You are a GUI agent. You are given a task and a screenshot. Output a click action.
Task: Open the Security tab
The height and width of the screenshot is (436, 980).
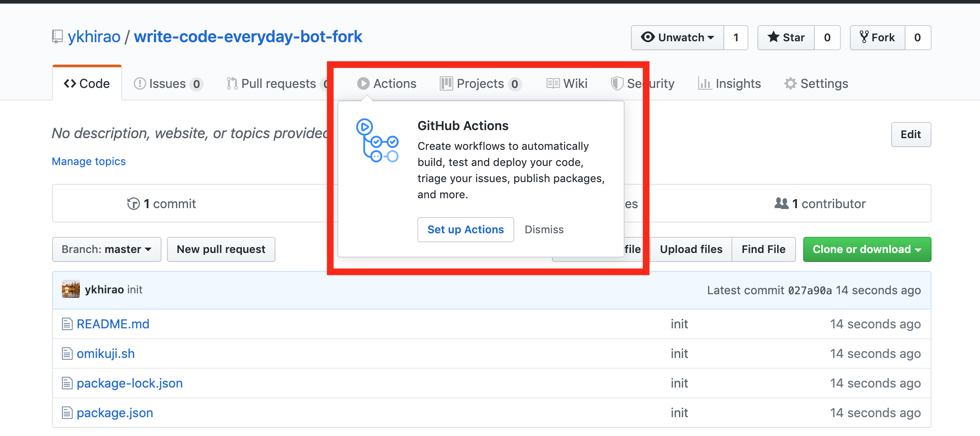(643, 83)
